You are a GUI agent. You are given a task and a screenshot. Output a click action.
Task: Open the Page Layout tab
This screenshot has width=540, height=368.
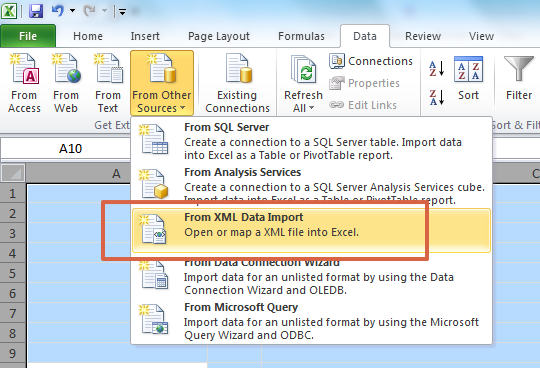(x=219, y=36)
